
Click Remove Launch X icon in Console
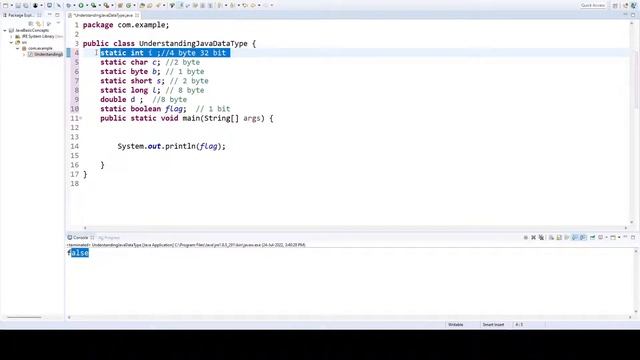click(x=533, y=237)
